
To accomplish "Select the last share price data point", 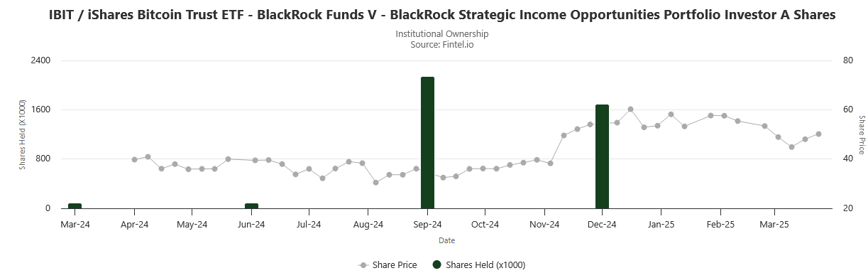I will (818, 134).
